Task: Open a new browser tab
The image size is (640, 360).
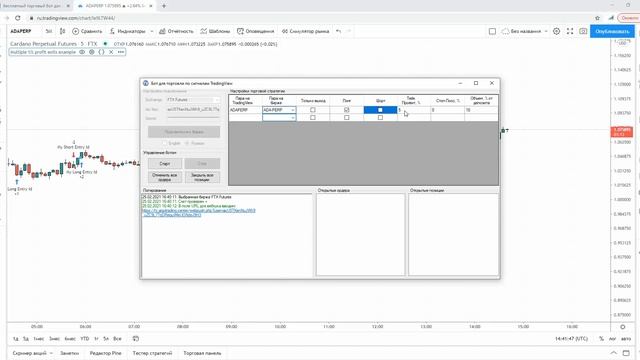Action: 164,6
